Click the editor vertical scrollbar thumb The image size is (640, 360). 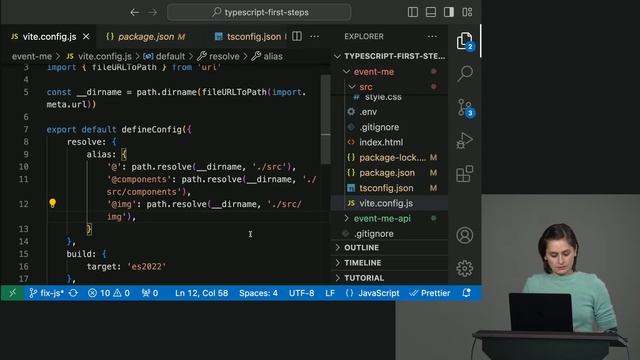(x=326, y=118)
